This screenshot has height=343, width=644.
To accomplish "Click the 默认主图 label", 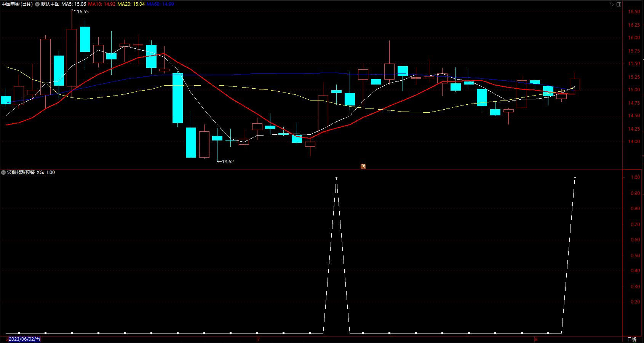I will click(50, 4).
